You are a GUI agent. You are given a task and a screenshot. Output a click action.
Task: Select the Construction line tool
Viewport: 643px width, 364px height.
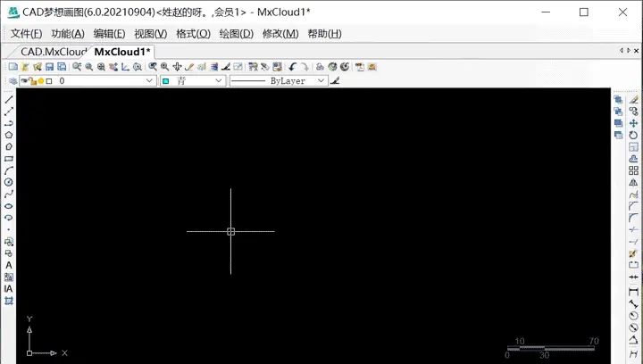pos(9,112)
